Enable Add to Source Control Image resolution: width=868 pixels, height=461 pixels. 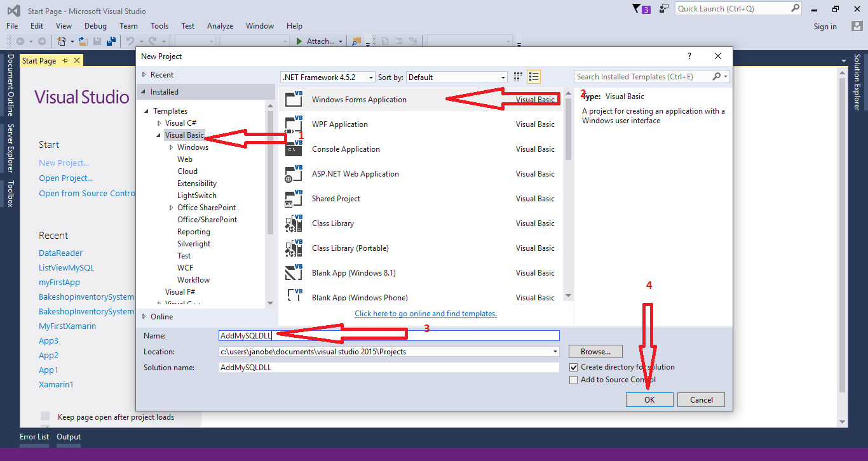click(574, 379)
